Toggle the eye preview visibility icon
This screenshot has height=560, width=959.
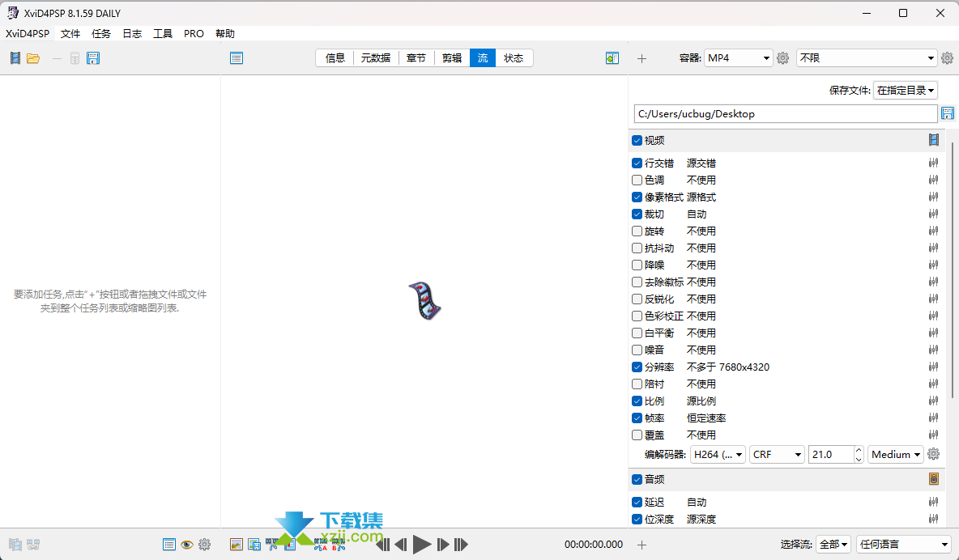click(187, 544)
